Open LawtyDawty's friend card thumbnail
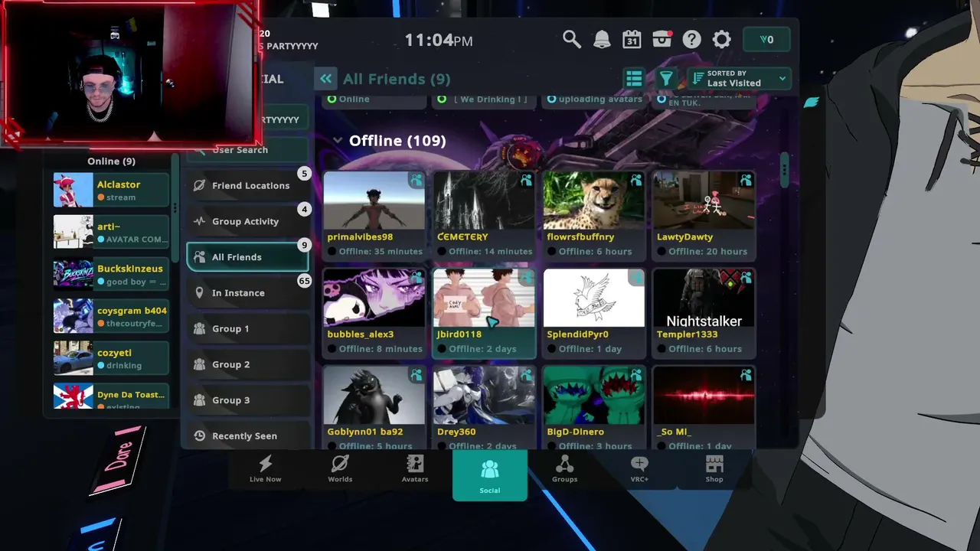The image size is (980, 551). pos(704,201)
